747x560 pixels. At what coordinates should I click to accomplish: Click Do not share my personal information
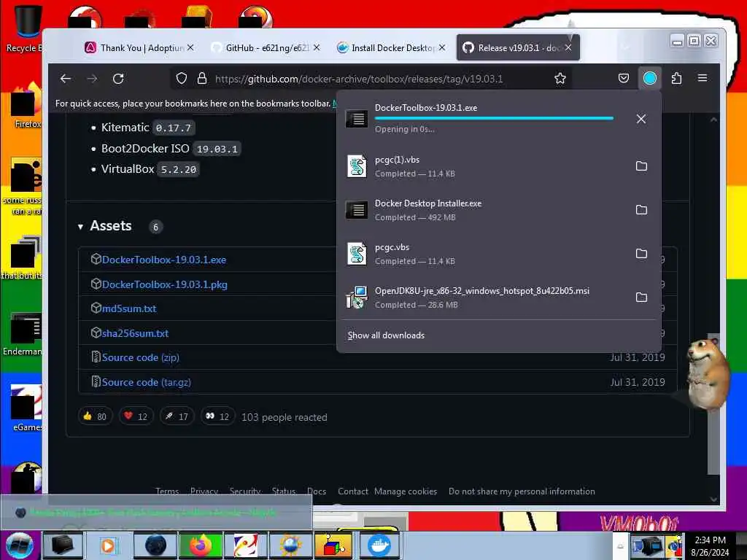(x=522, y=491)
